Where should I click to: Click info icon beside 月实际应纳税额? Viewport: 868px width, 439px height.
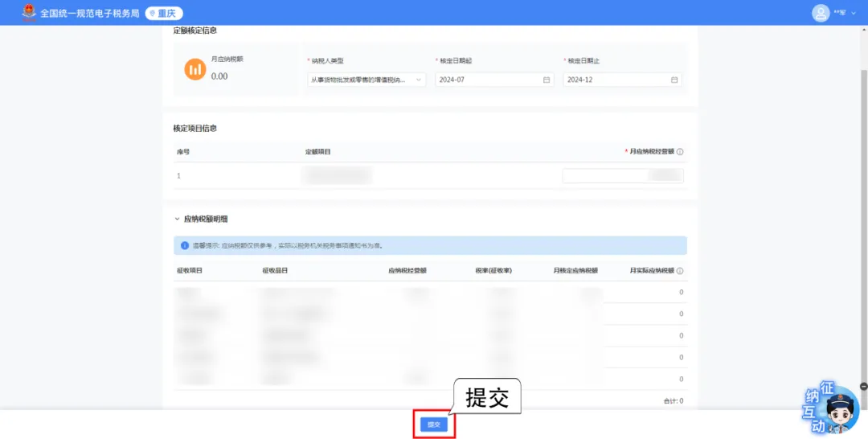pyautogui.click(x=680, y=271)
